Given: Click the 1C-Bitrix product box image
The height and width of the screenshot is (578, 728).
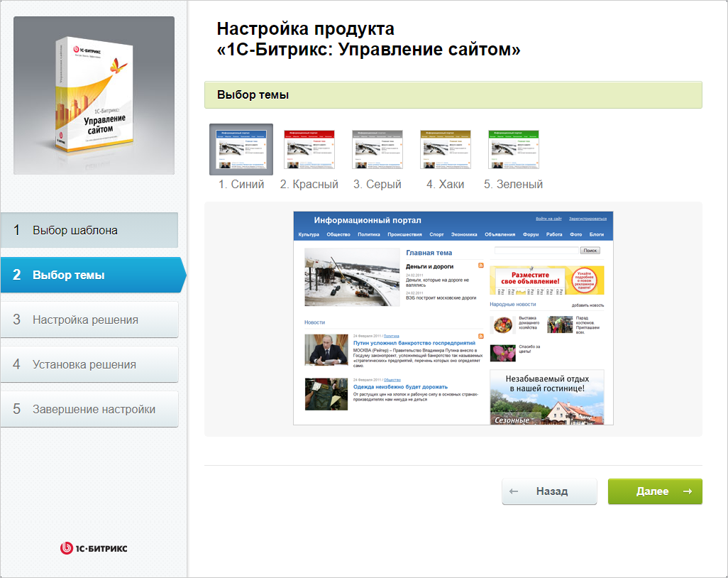Looking at the screenshot, I should click(94, 95).
